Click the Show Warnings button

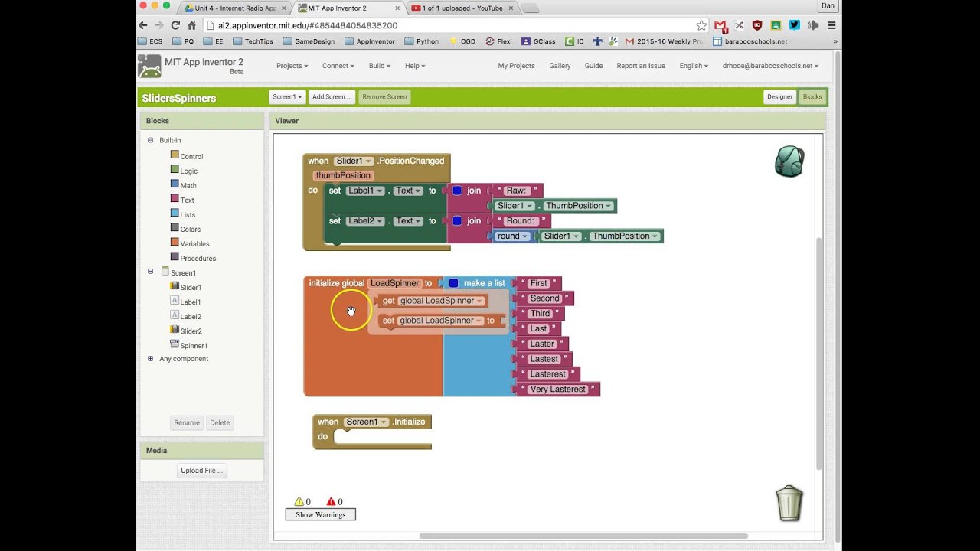pos(320,514)
